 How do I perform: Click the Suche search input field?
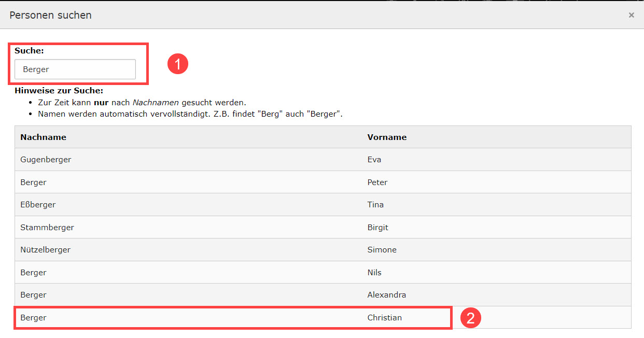75,69
